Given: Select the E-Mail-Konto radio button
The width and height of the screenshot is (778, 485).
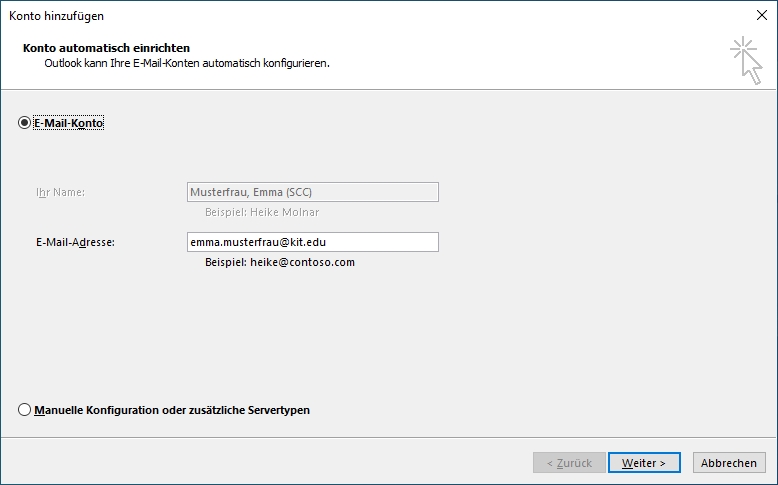Looking at the screenshot, I should pos(24,123).
